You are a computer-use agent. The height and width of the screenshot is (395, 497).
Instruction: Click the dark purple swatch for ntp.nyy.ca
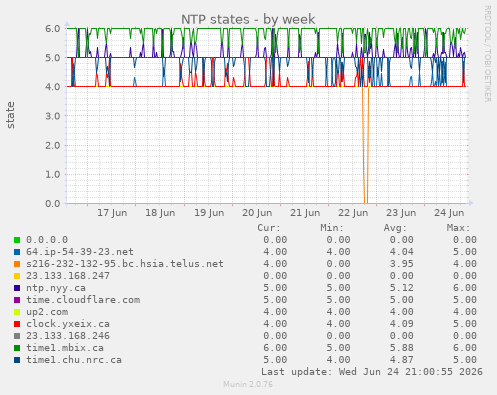[17, 288]
